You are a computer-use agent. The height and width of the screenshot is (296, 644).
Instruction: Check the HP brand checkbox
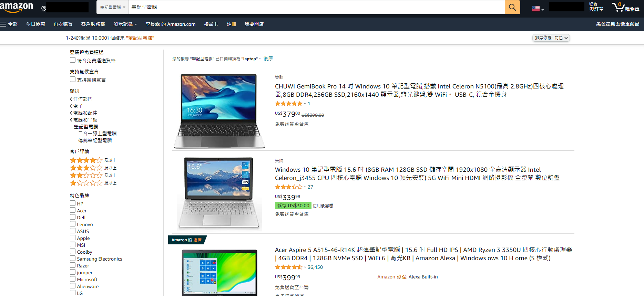(x=73, y=203)
